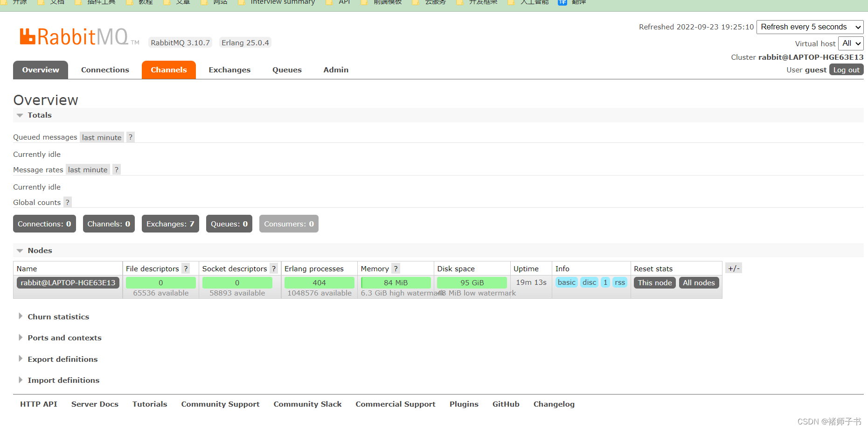Screen dimensions: 868x430
Task: Click the Connections: 0 count button
Action: 44,224
